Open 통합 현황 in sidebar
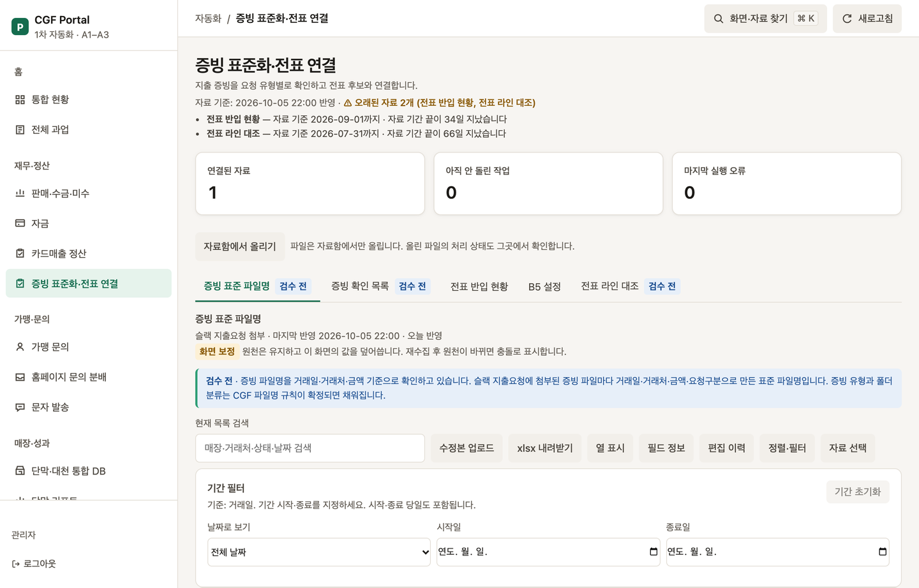The height and width of the screenshot is (588, 919). point(89,99)
